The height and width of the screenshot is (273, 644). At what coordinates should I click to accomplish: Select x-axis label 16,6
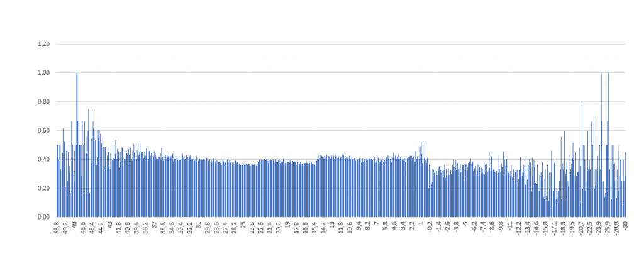pyautogui.click(x=305, y=228)
